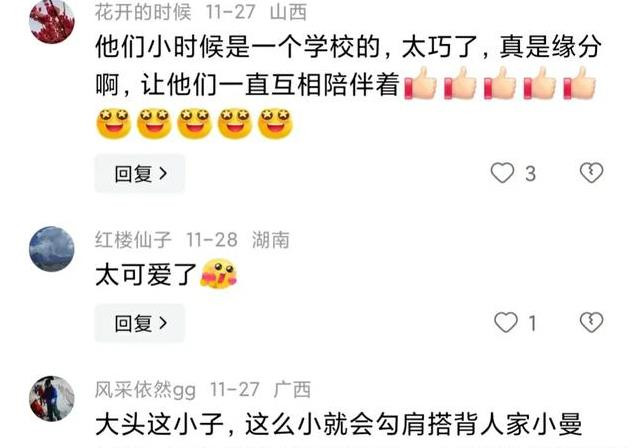Reply to 红楼仙子's comment with 回复 button
The height and width of the screenshot is (448, 636).
pos(140,323)
